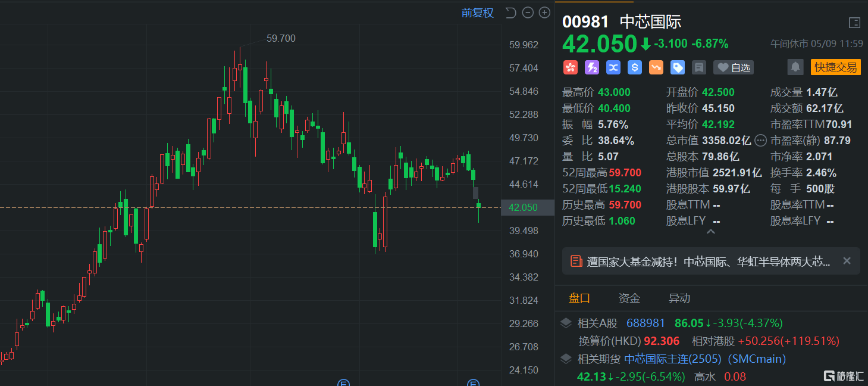The image size is (868, 386).
Task: Click the 相关期货 layers icon
Action: click(567, 359)
